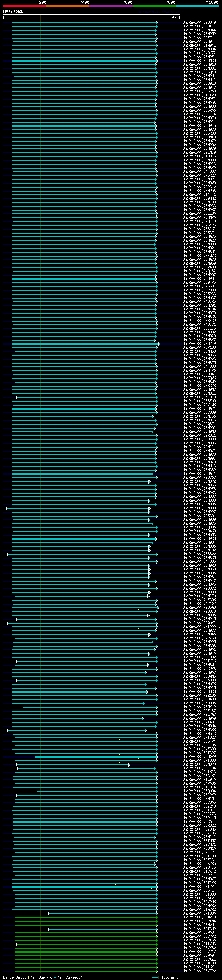Viewport: 222px width, 980px height.
Task: Select the UniRef100_A9QBS2 label
Action: click(x=199, y=589)
